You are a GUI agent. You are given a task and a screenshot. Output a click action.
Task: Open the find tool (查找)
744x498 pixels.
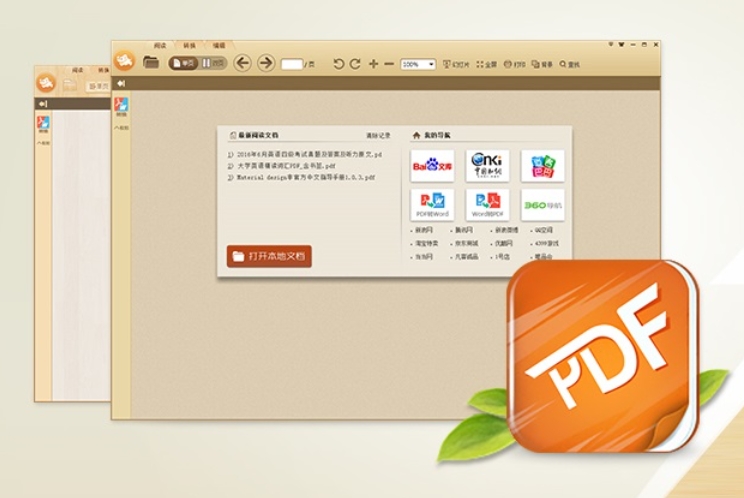pyautogui.click(x=569, y=64)
